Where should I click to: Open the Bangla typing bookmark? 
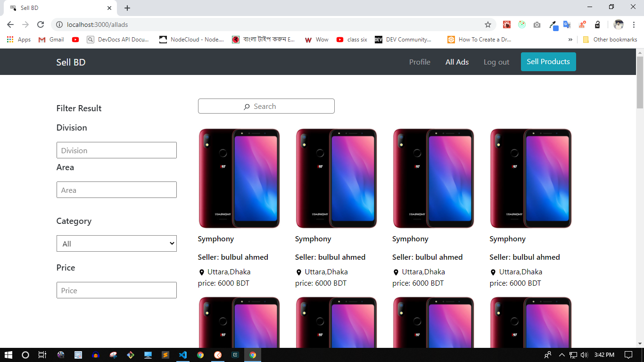pos(264,40)
